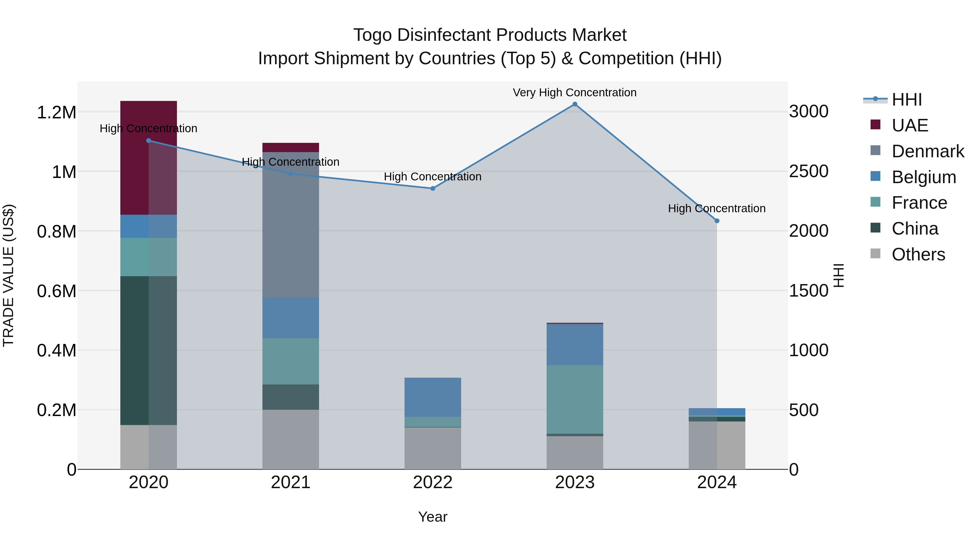Select the 2022 HHI data point
The width and height of the screenshot is (980, 551).
[433, 189]
